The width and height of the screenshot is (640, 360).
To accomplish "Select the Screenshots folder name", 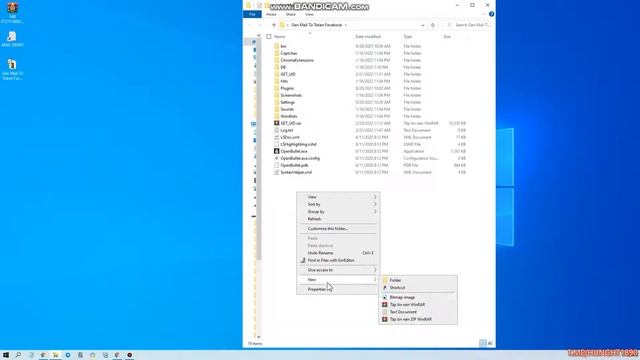I will (x=291, y=95).
